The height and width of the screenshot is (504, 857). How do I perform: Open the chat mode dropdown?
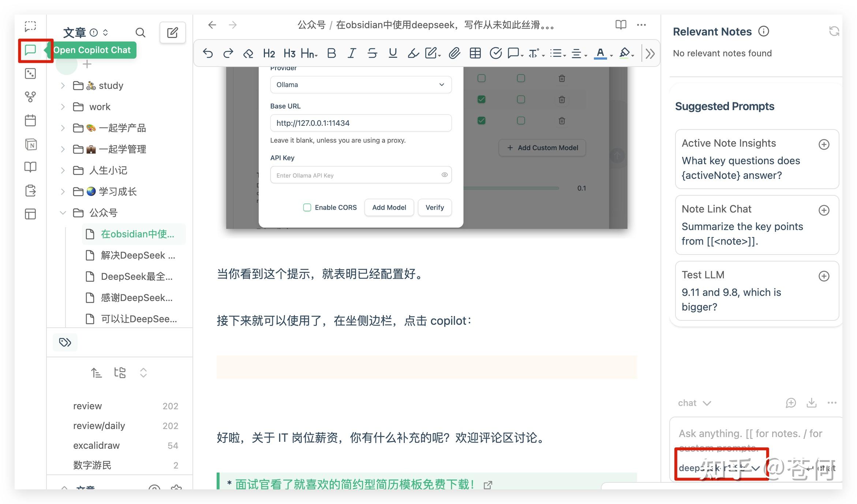[x=694, y=403]
